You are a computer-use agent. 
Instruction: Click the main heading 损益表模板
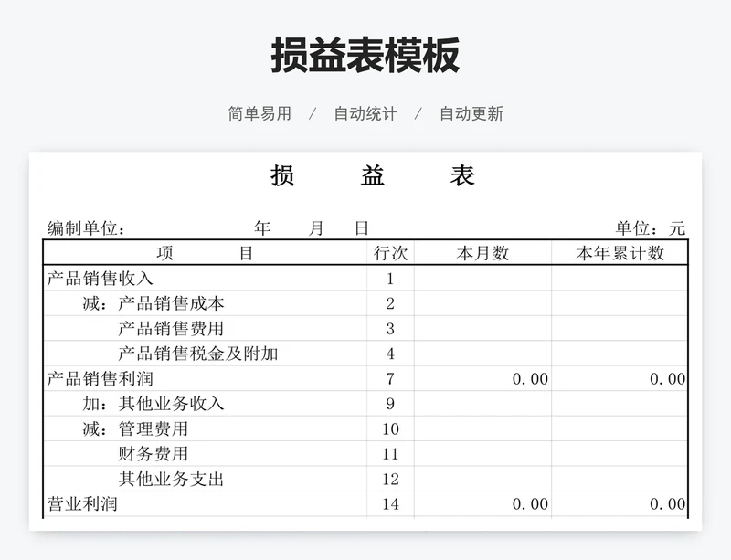(365, 56)
